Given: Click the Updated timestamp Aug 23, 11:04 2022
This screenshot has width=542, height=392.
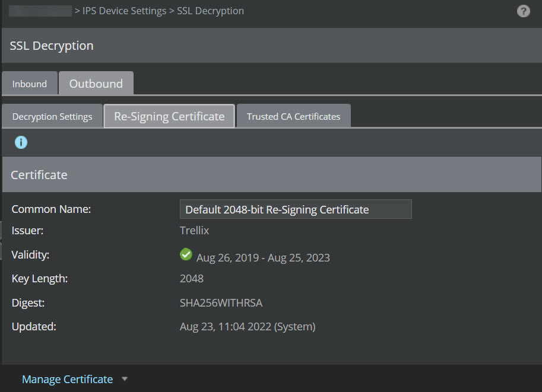Looking at the screenshot, I should pos(248,327).
